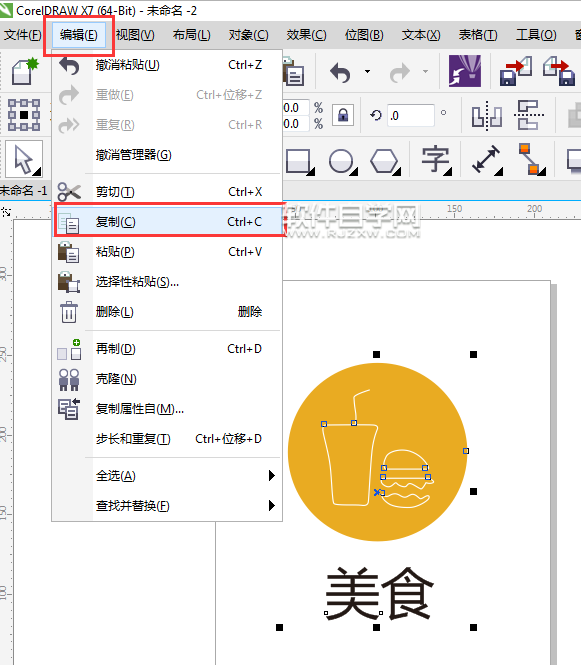Click the clone figures icon beside 克隆
Viewport: 581px width, 665px height.
(69, 379)
